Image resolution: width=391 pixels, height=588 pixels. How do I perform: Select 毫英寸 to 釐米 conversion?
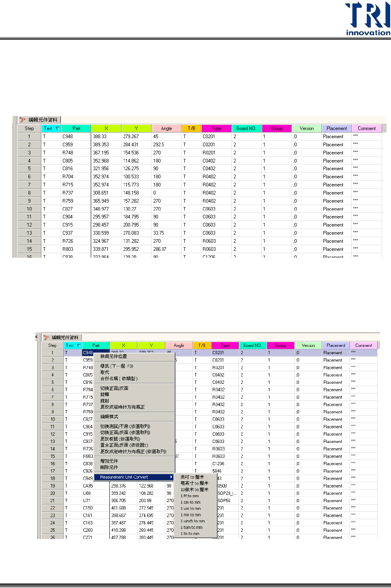point(194,483)
